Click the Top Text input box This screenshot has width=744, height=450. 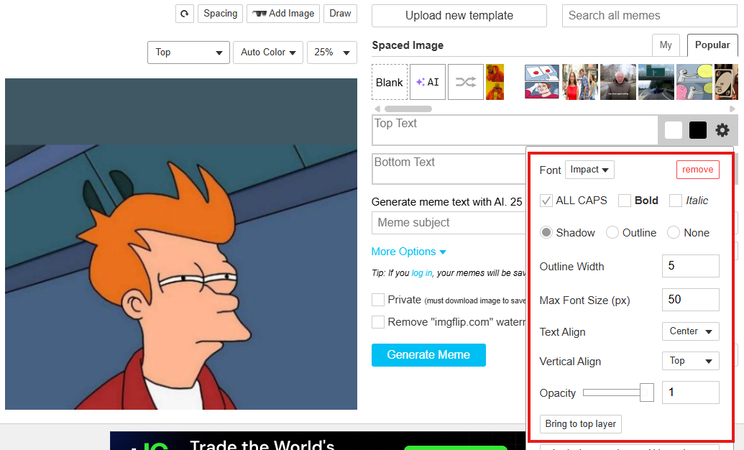(x=515, y=130)
